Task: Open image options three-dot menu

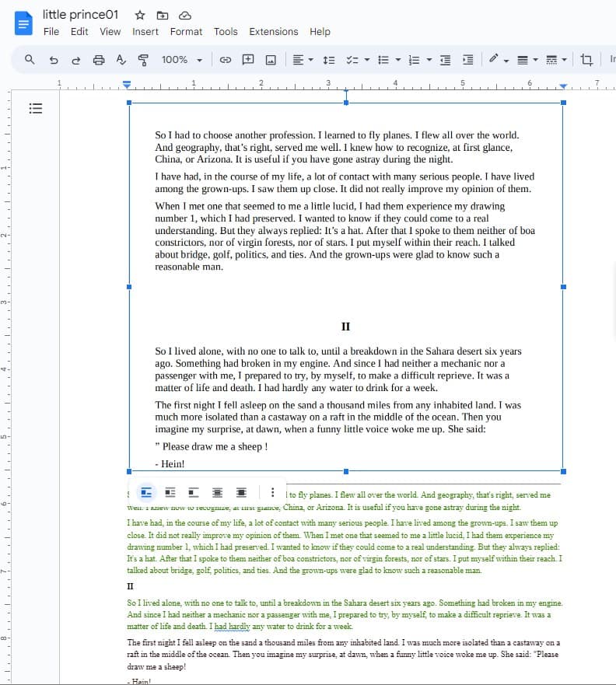Action: (273, 493)
